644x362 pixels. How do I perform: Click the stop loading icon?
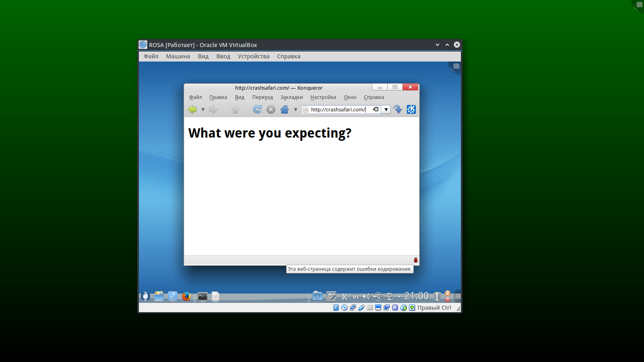pos(271,109)
